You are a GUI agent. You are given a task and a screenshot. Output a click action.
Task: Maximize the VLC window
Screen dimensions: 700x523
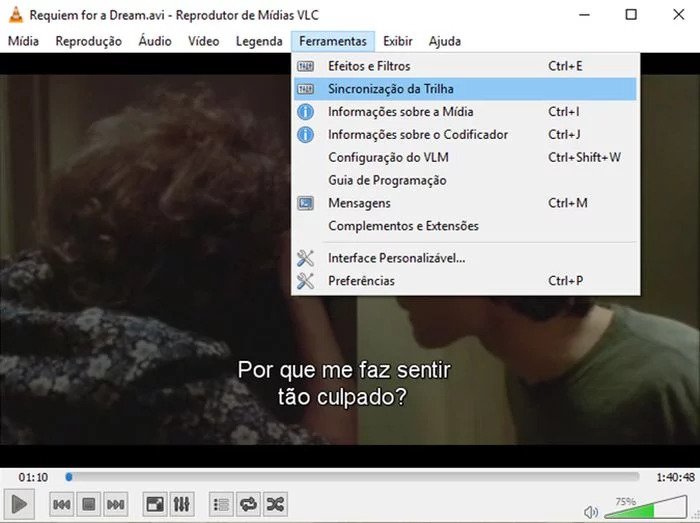pos(631,15)
